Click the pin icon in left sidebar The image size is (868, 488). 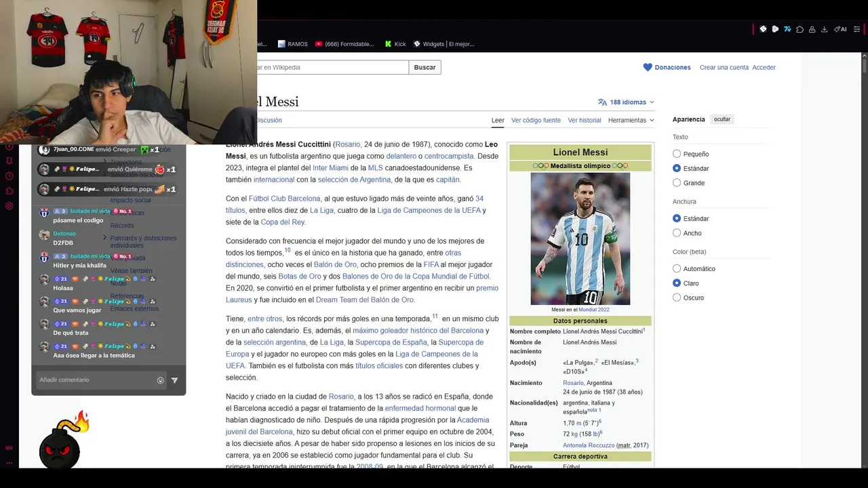(9, 161)
